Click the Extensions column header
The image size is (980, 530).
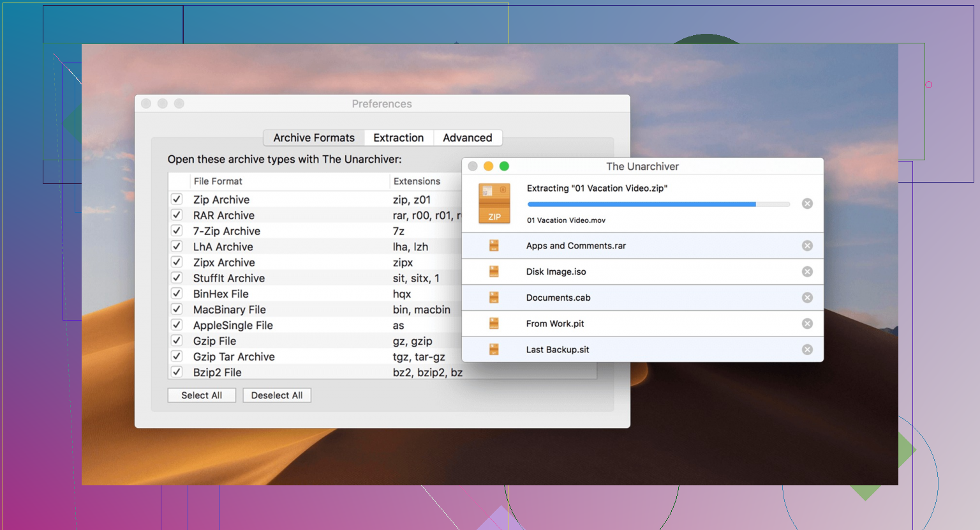click(x=417, y=181)
